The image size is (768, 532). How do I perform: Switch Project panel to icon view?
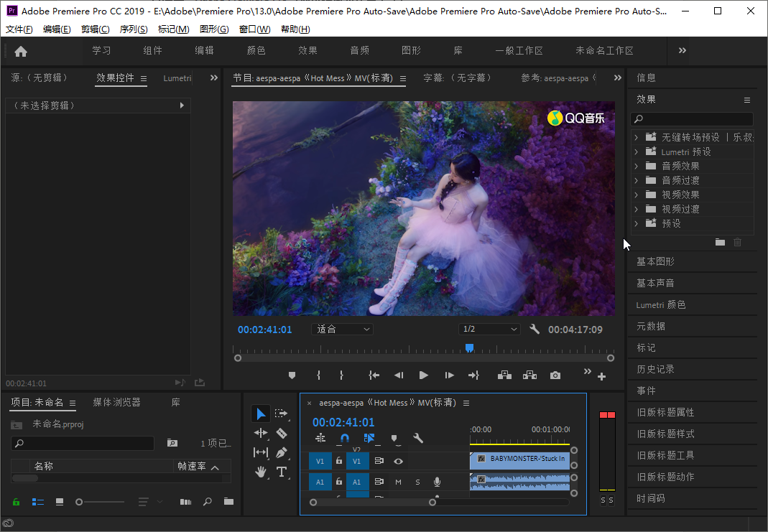point(59,502)
